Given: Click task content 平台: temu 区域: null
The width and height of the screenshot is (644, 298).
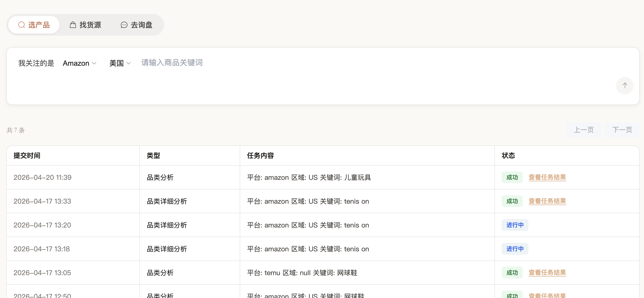Looking at the screenshot, I should pyautogui.click(x=302, y=272).
